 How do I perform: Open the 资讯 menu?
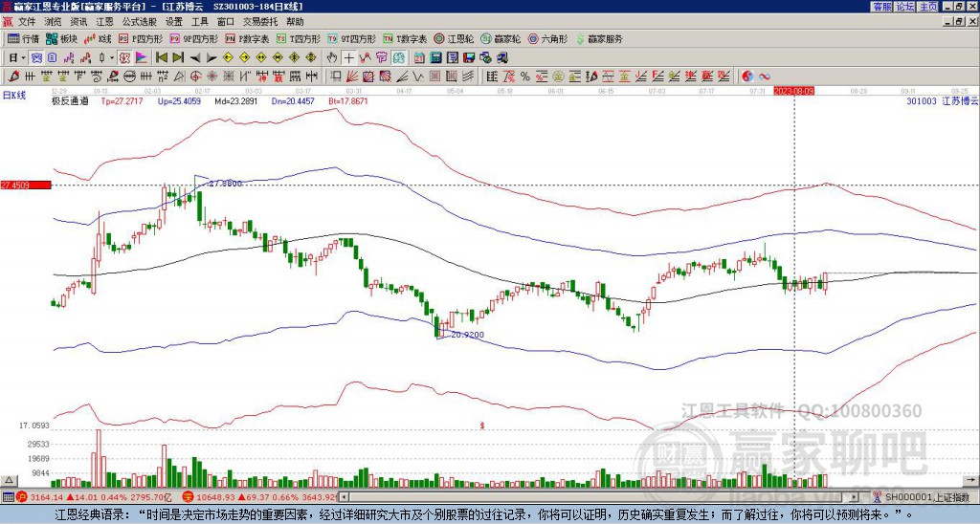tap(78, 22)
